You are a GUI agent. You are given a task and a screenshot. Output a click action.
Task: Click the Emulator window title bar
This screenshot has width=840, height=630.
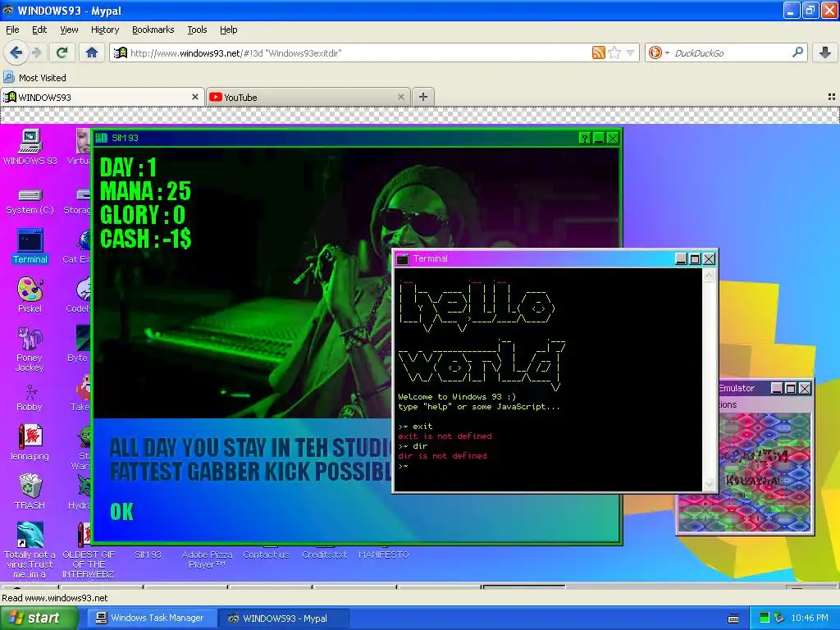[x=743, y=388]
